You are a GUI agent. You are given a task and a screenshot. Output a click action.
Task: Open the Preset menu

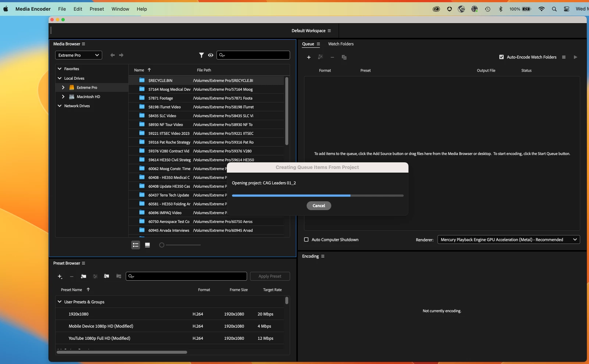click(x=97, y=9)
